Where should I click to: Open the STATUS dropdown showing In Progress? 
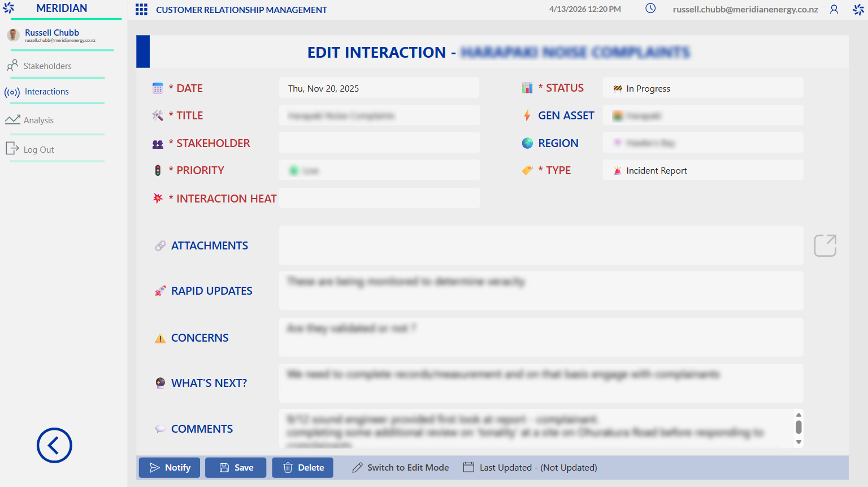pos(703,88)
